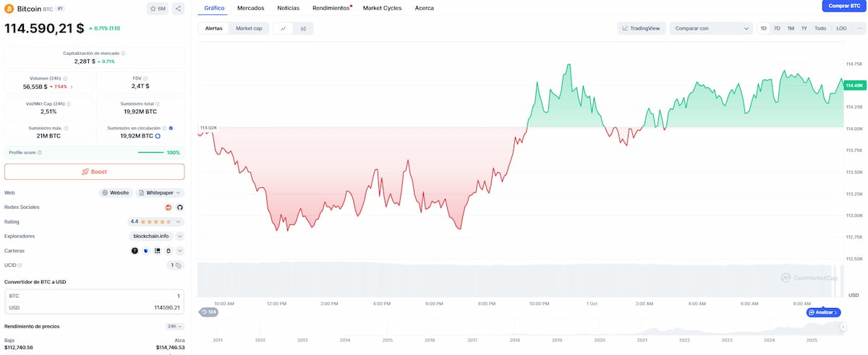Click 2018 on the year timeline navigator
This screenshot has height=355, width=868.
[514, 340]
